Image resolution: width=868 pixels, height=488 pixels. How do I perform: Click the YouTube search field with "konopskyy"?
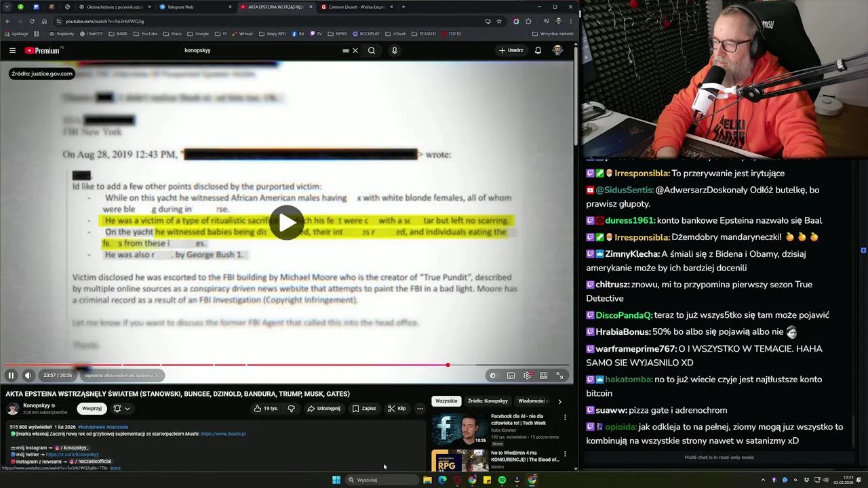tap(261, 50)
